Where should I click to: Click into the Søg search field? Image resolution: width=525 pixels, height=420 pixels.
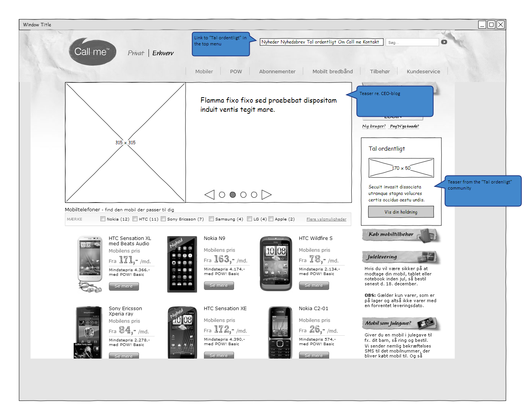tap(412, 42)
